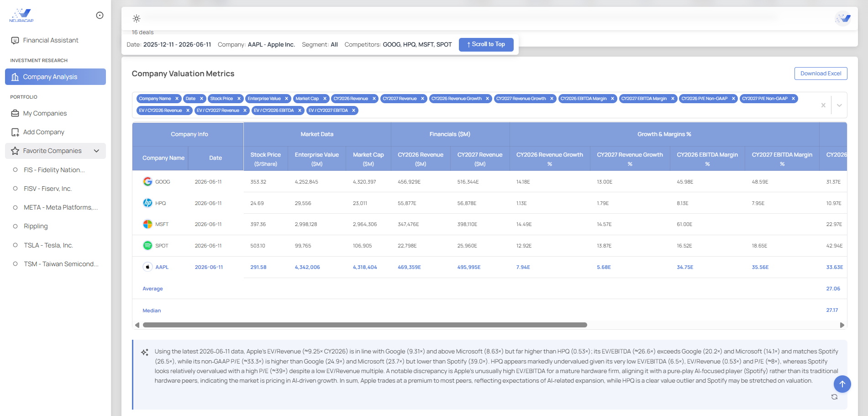Open META - Meta Platforms favorite
Screen dimensions: 868x416
point(61,207)
